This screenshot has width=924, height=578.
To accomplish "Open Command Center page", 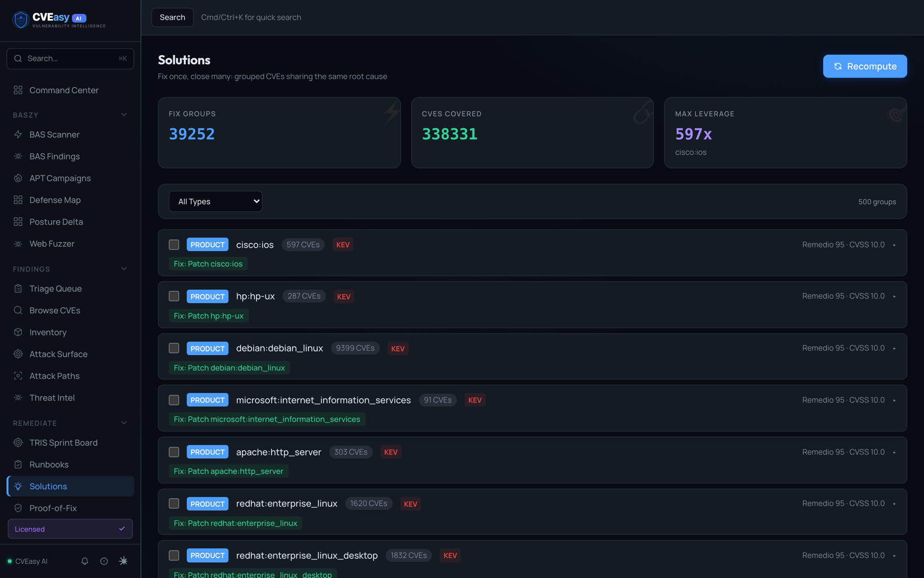I will pos(70,90).
